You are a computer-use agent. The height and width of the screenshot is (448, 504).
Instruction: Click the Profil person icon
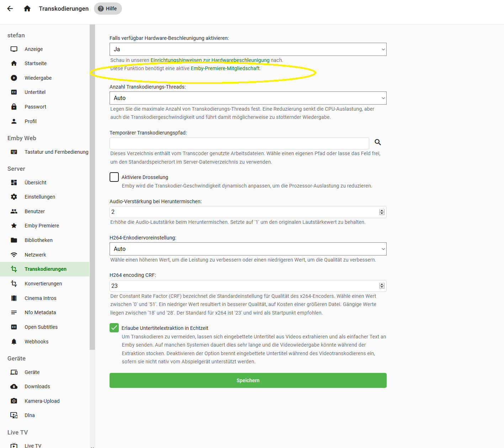(14, 121)
